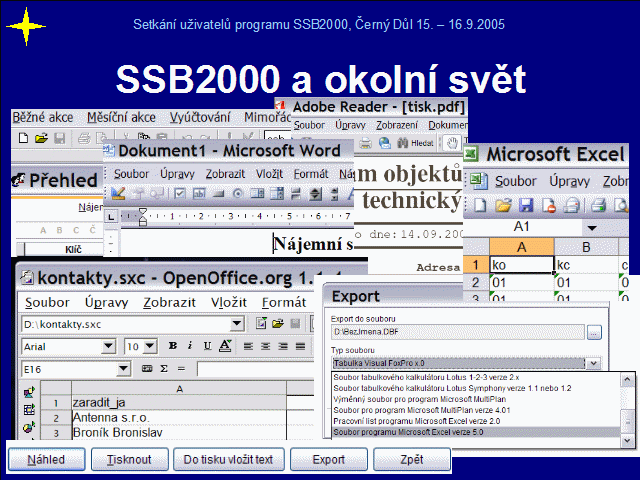This screenshot has width=640, height=480.
Task: Click OpenOffice formula input line
Action: point(256,369)
